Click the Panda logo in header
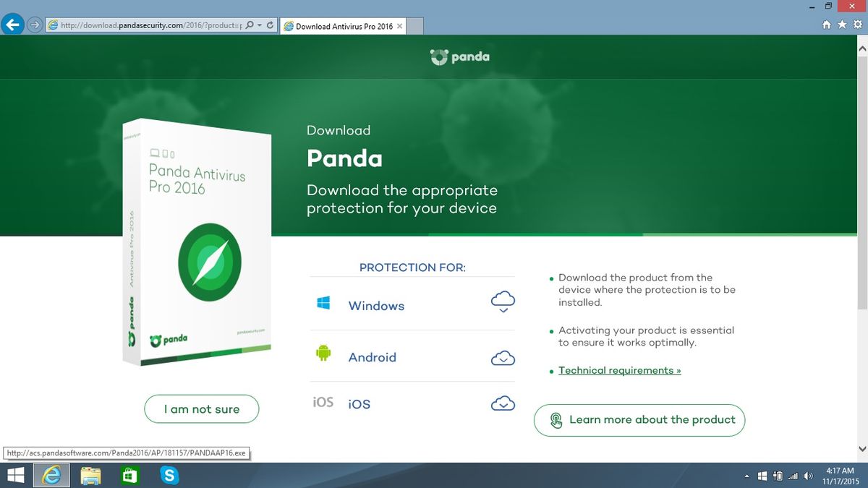Screen dimensions: 868x488 (460, 57)
